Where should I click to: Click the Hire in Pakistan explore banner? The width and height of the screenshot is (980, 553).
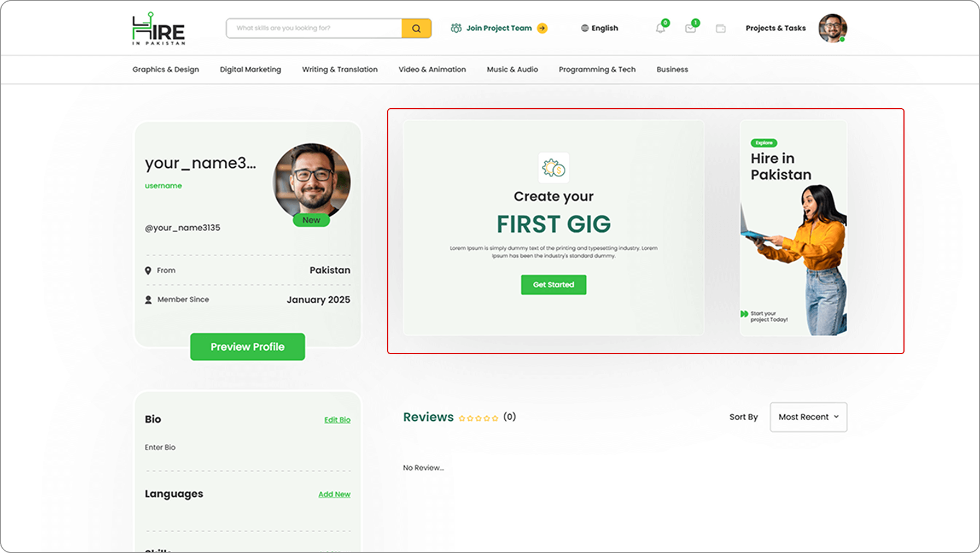(x=793, y=228)
